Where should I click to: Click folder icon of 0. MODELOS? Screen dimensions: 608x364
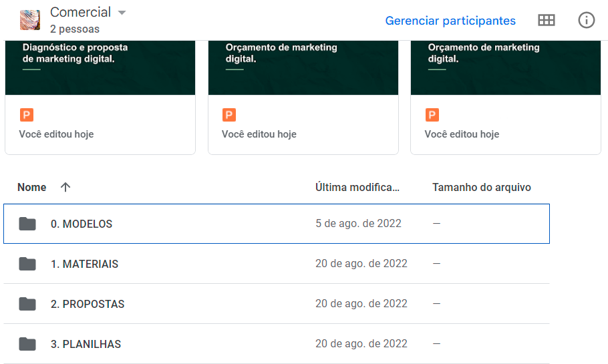pyautogui.click(x=27, y=224)
